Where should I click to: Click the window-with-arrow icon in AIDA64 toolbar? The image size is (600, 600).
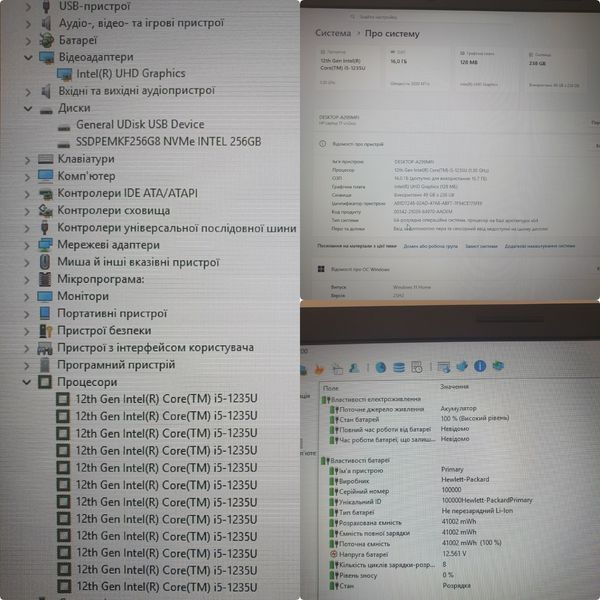[444, 367]
